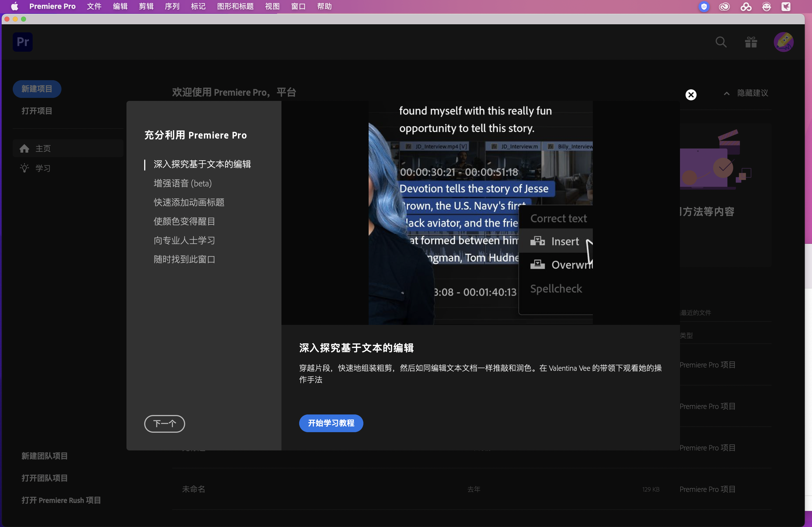Screen dimensions: 812x527
Task: Collapse the hide suggestions chevron
Action: tap(727, 93)
